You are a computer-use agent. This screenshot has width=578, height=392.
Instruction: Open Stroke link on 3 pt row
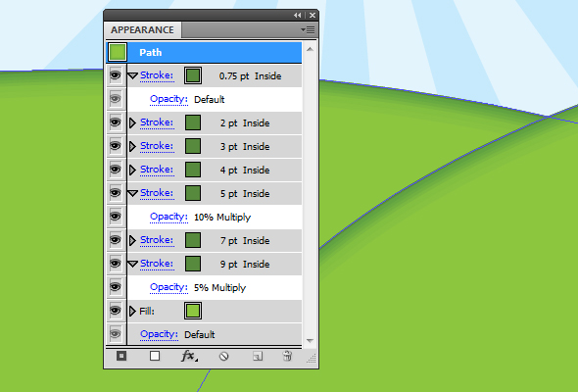(x=157, y=146)
